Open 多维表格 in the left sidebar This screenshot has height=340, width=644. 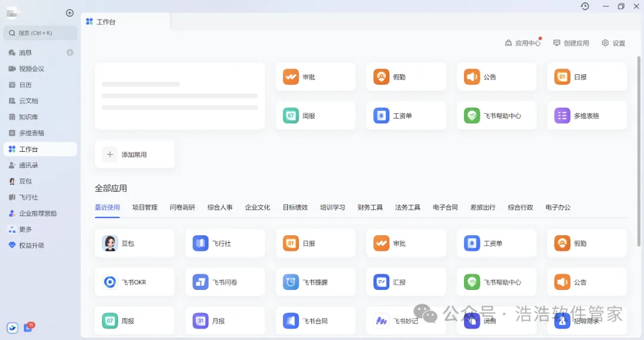[41, 133]
